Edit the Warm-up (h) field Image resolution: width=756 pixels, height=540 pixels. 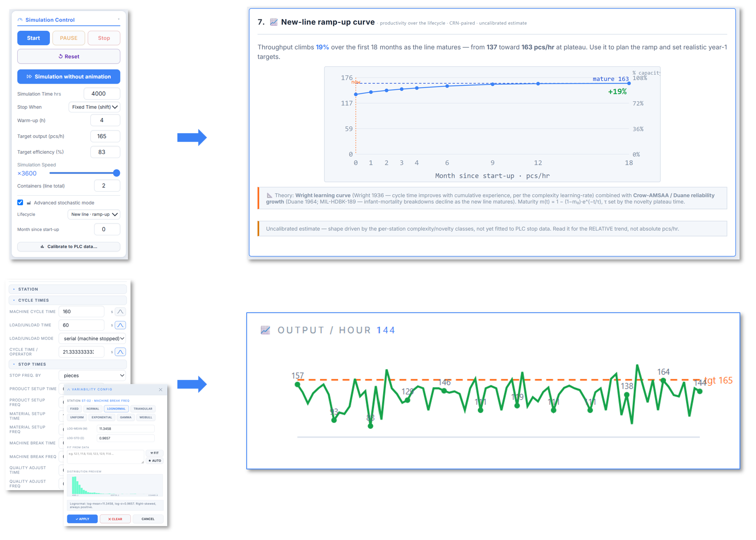[105, 120]
